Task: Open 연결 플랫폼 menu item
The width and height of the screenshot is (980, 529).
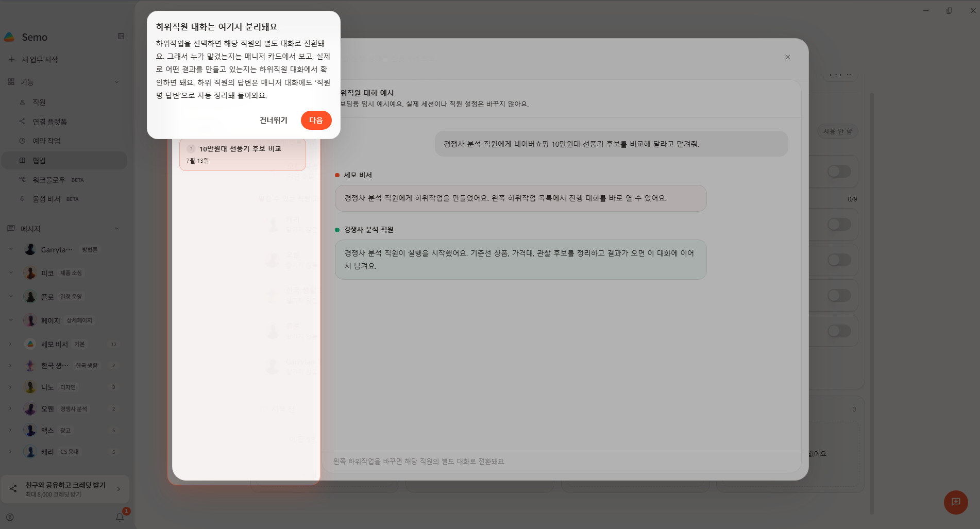Action: pyautogui.click(x=64, y=122)
